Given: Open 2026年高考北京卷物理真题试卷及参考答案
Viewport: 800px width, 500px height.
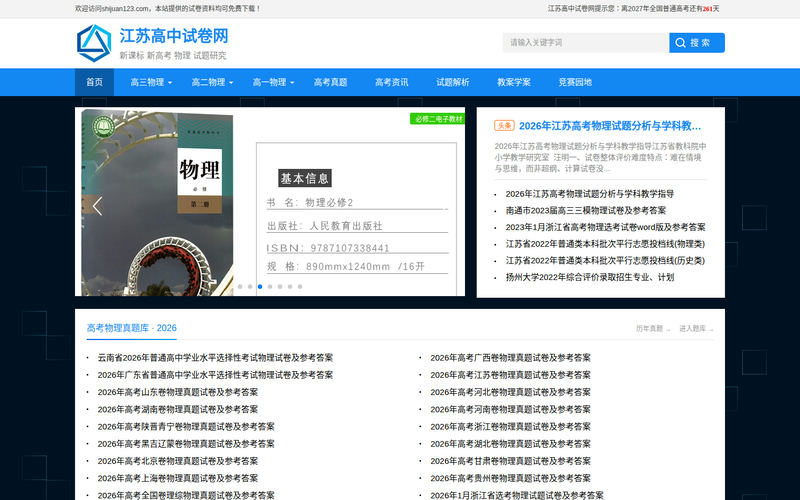Looking at the screenshot, I should click(178, 461).
